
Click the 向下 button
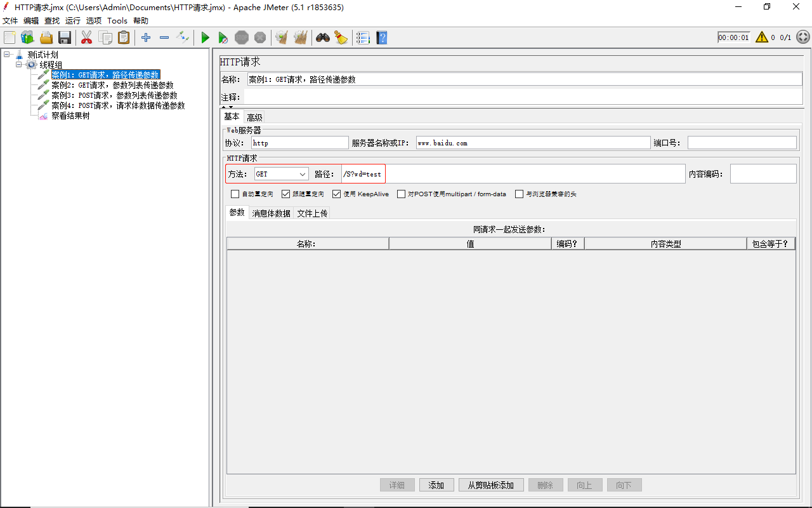(x=624, y=485)
